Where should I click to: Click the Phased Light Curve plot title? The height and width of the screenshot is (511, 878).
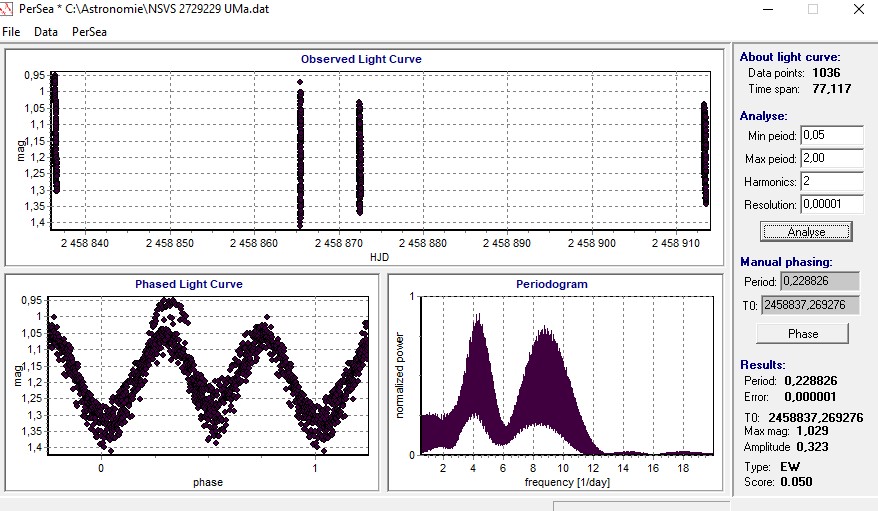189,284
